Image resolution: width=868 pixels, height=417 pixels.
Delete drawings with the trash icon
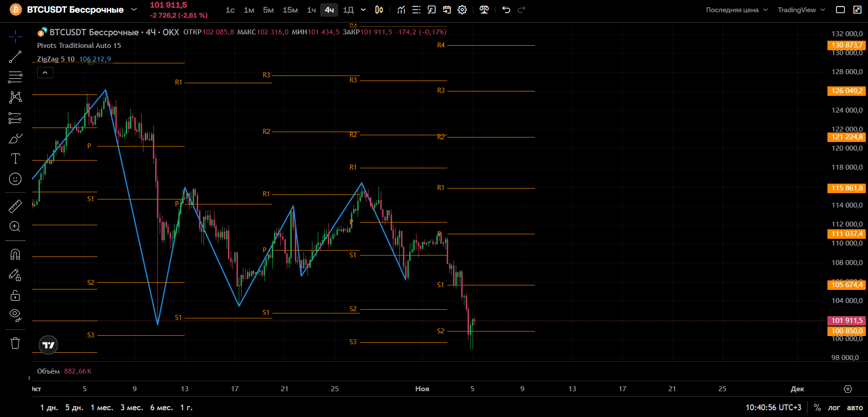(15, 343)
